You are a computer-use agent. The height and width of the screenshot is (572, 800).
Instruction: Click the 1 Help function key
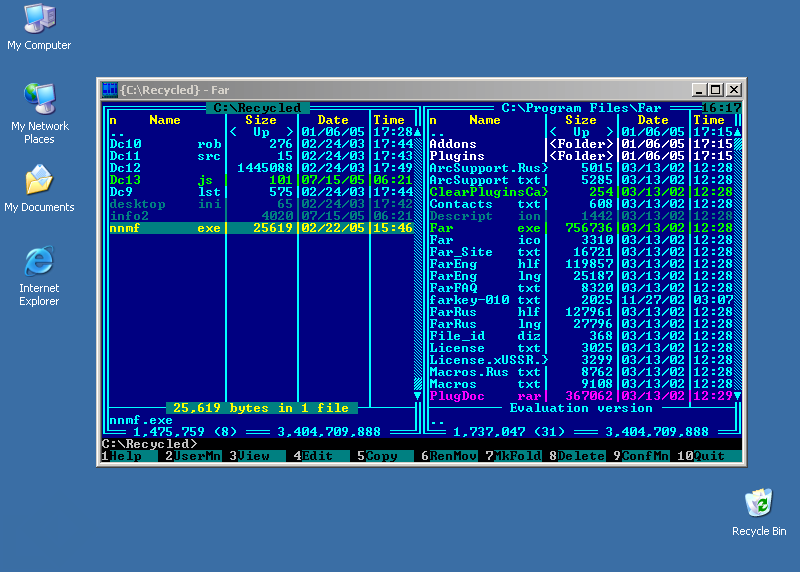click(x=129, y=456)
